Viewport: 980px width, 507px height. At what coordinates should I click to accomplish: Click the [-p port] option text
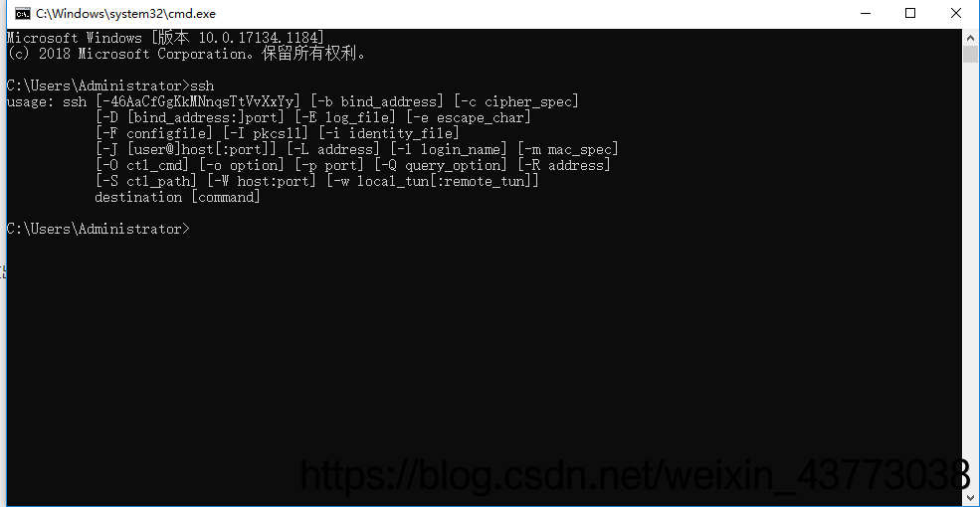pyautogui.click(x=328, y=165)
